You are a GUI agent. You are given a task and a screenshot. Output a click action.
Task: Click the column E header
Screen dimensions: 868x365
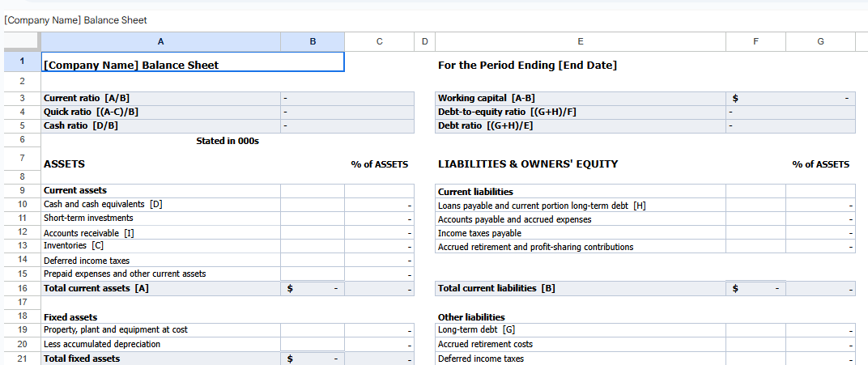coord(580,41)
